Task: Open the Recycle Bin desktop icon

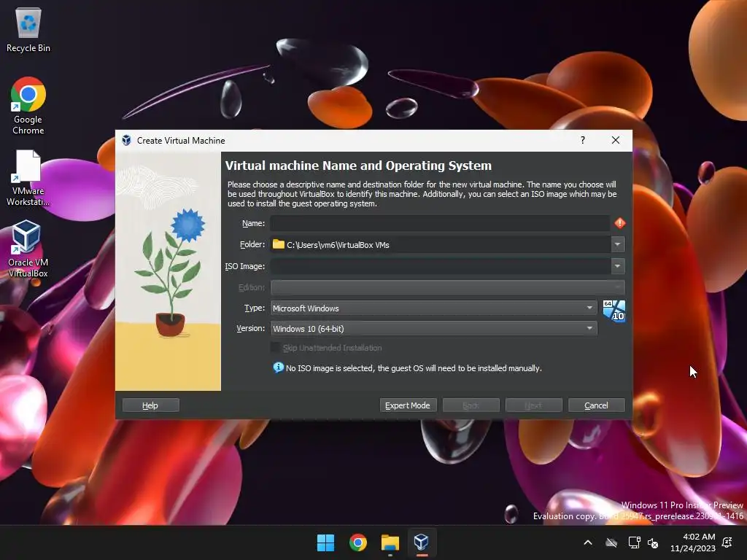Action: coord(28,29)
